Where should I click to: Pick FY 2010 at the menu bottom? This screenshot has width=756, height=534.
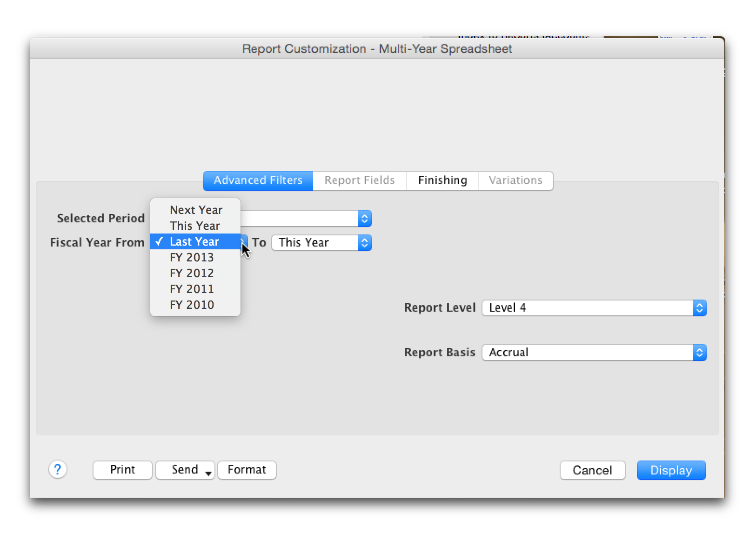(x=192, y=305)
